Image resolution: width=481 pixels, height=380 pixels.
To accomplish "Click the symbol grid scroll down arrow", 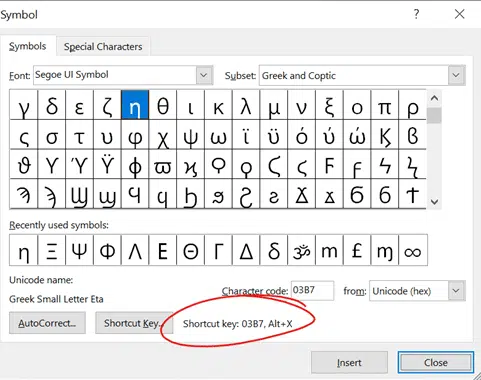I will tap(434, 202).
